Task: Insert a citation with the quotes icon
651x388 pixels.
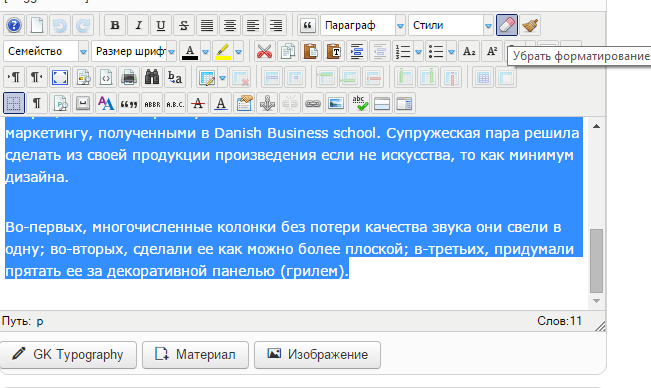Action: pos(129,104)
